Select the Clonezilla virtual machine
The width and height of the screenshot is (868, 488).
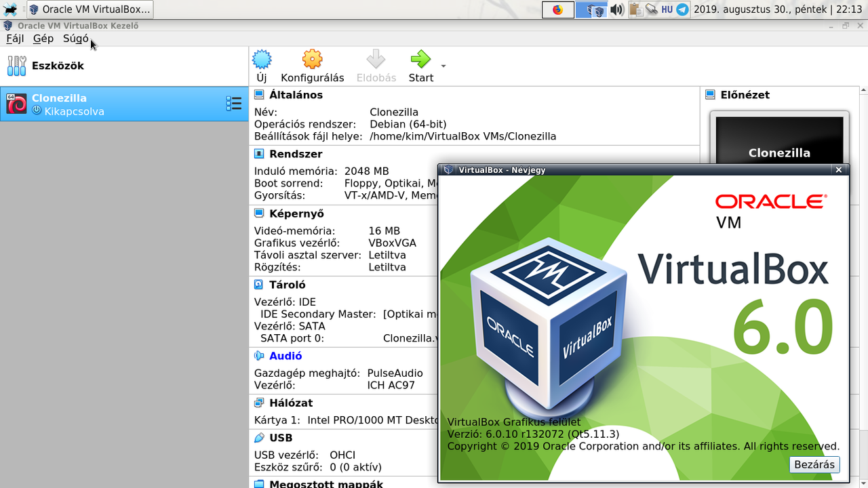point(124,104)
